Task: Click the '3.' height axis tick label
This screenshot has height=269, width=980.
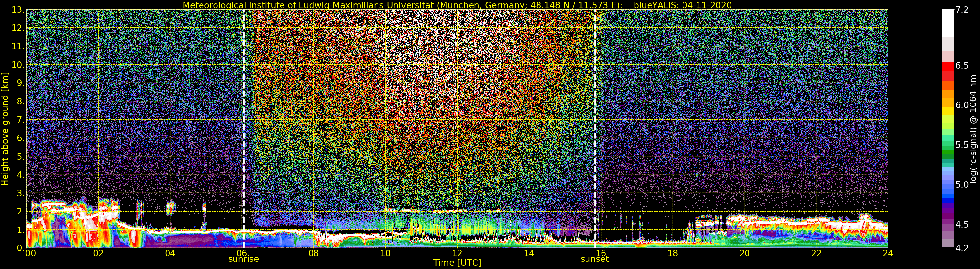Action: click(20, 193)
